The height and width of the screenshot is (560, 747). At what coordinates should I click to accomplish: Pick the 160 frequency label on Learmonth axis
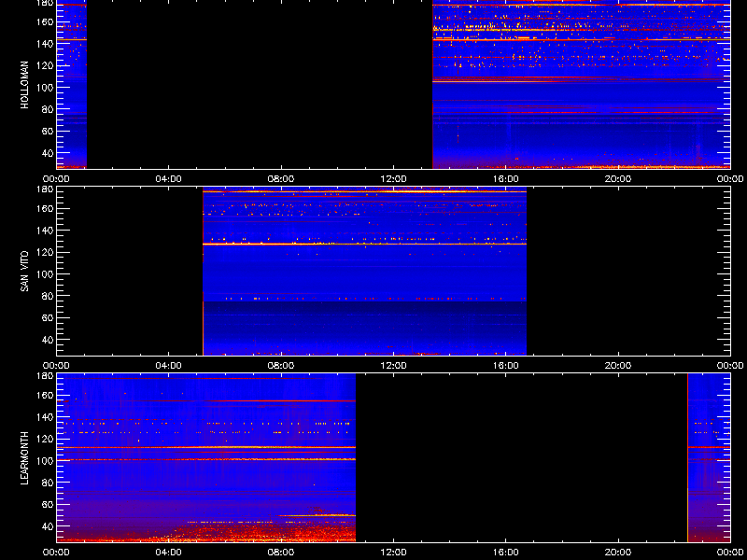[45, 395]
